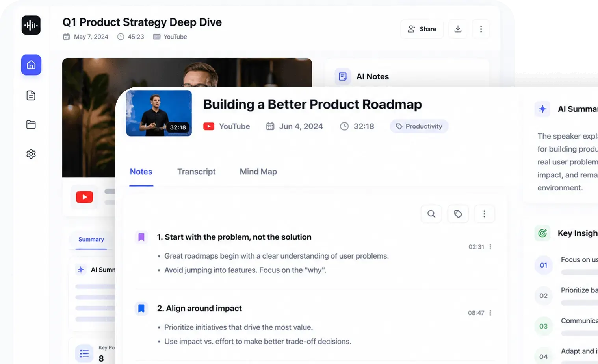Click heading '2. Align around impact'

[x=199, y=308]
